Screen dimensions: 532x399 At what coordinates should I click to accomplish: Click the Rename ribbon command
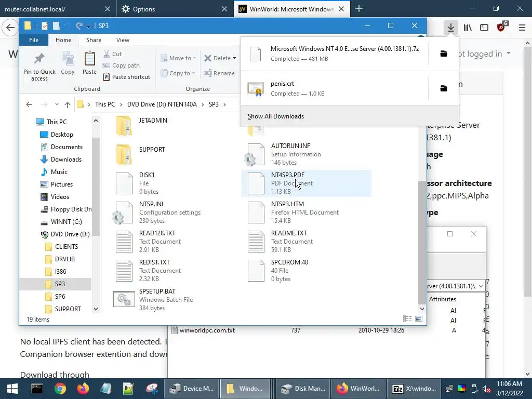(219, 73)
